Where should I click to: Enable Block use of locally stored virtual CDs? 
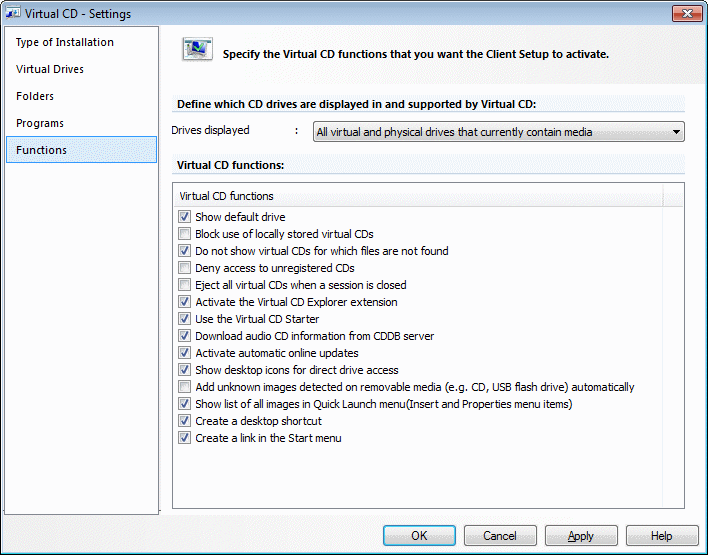184,234
